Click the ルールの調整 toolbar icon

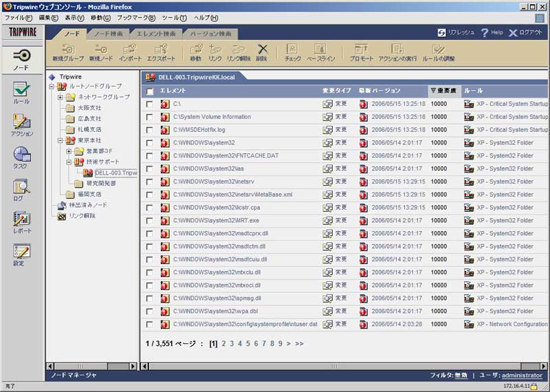click(x=439, y=53)
